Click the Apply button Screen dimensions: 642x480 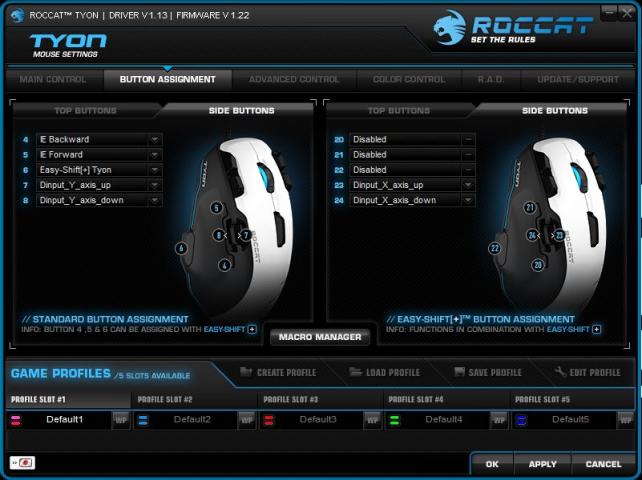(x=543, y=464)
